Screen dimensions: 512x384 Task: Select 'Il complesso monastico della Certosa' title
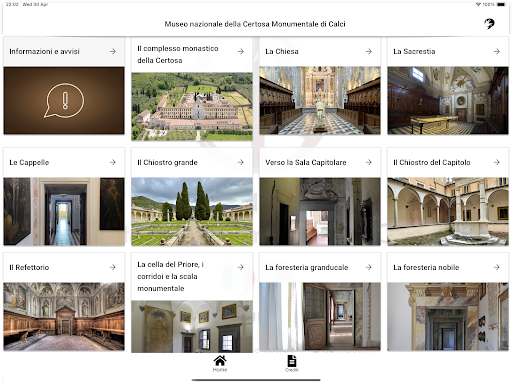178,54
